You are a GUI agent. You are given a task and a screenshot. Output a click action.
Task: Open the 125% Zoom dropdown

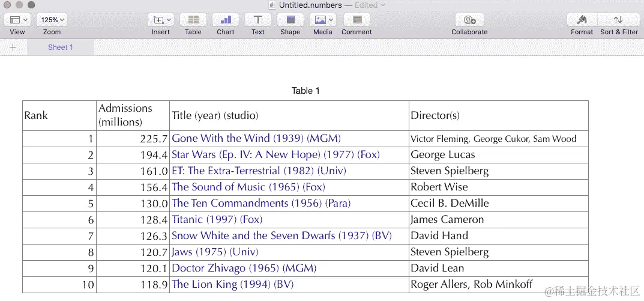(52, 20)
